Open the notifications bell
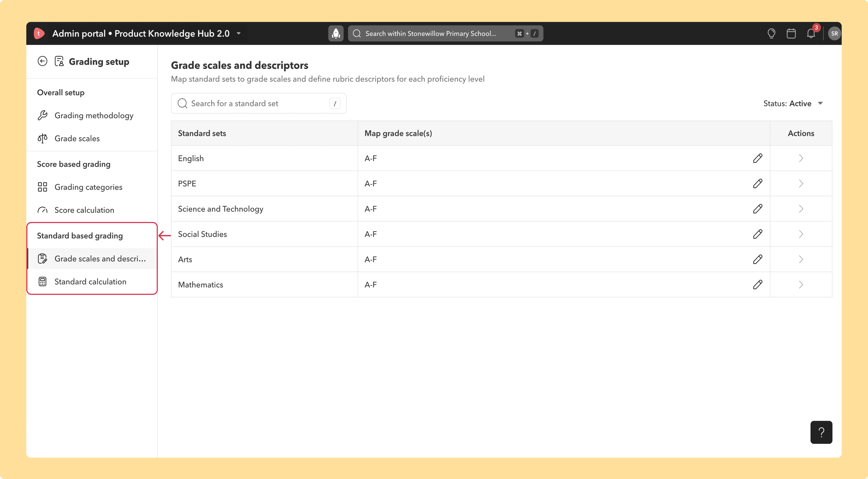868x479 pixels. click(x=811, y=33)
